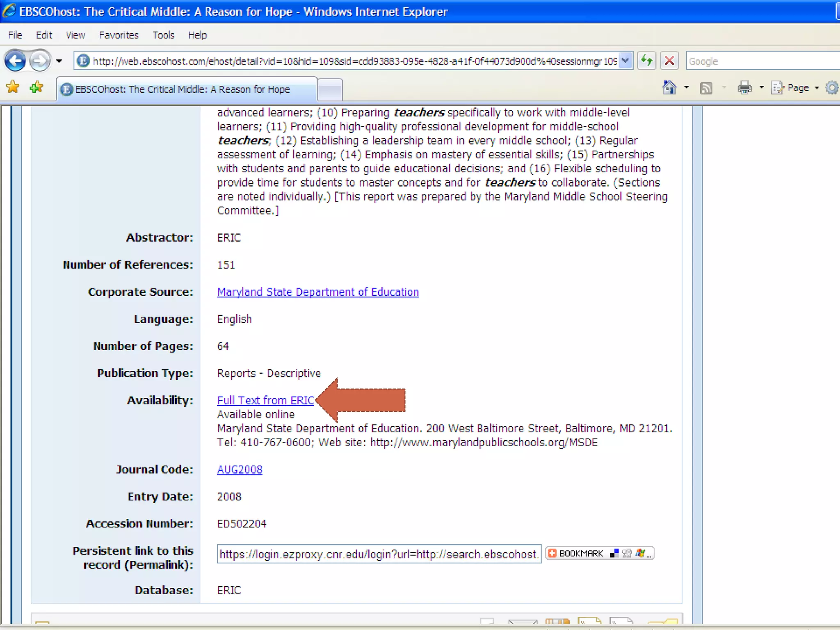Image resolution: width=840 pixels, height=630 pixels.
Task: Open recent pages dropdown beside Forward
Action: pyautogui.click(x=59, y=62)
